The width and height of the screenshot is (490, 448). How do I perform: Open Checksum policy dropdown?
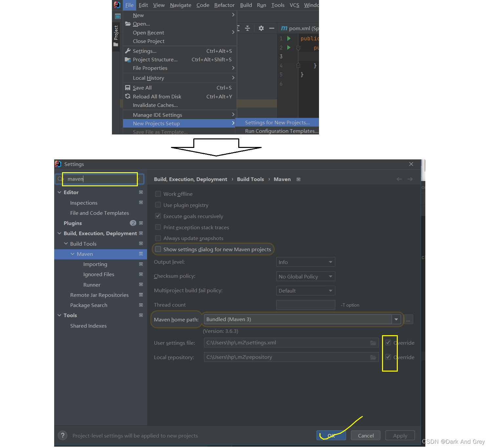[x=306, y=276]
